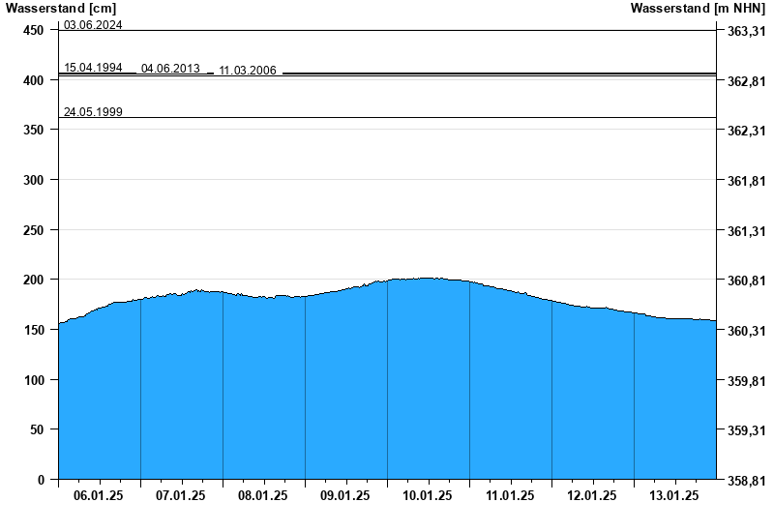Click the 'Wasserstand [cm]' axis title

(x=60, y=9)
